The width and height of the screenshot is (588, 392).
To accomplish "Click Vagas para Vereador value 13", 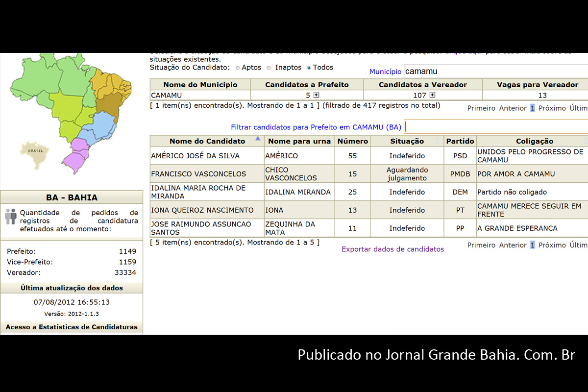I will [x=542, y=95].
